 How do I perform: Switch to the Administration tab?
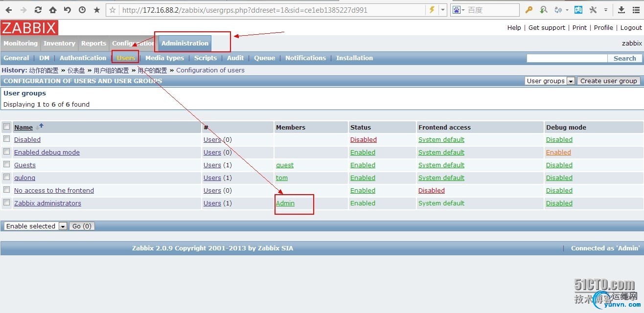pos(185,43)
